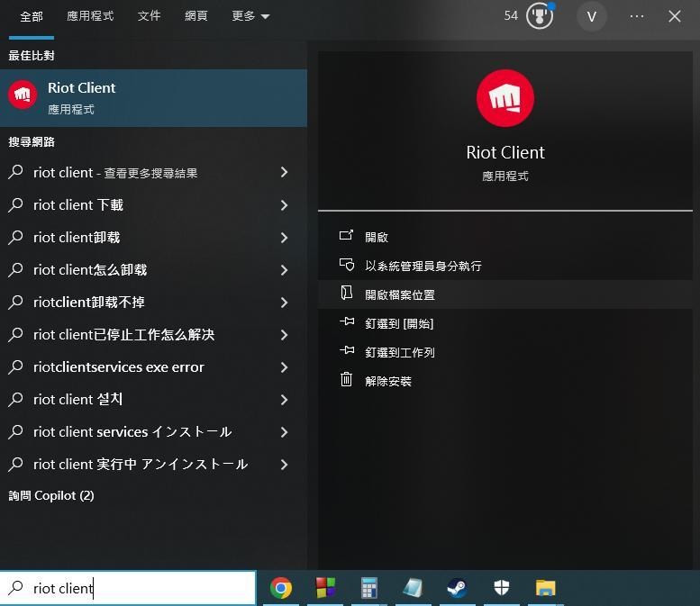
Task: Open File Explorer from the taskbar
Action: [x=546, y=588]
